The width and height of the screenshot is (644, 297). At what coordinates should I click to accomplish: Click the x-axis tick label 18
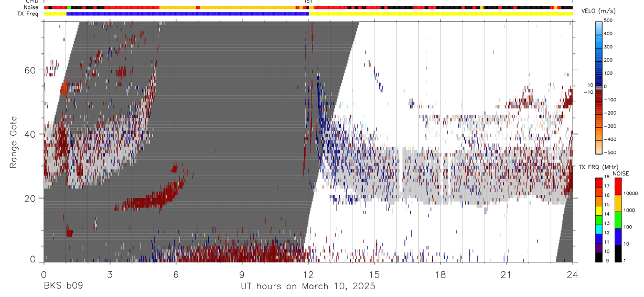tap(441, 274)
